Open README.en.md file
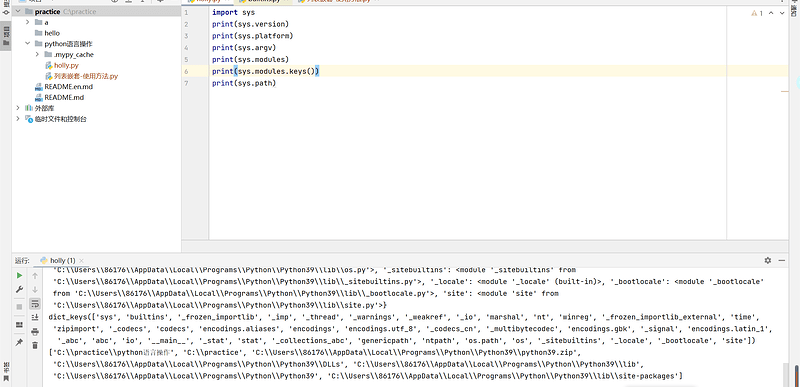This screenshot has height=387, width=800. point(68,87)
